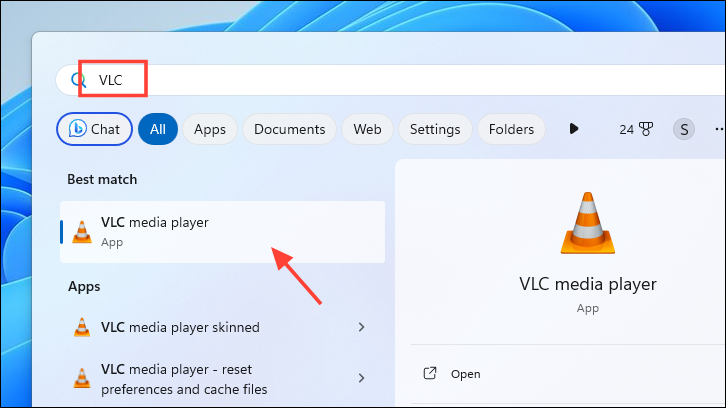Expand reset preferences result chevron

362,378
